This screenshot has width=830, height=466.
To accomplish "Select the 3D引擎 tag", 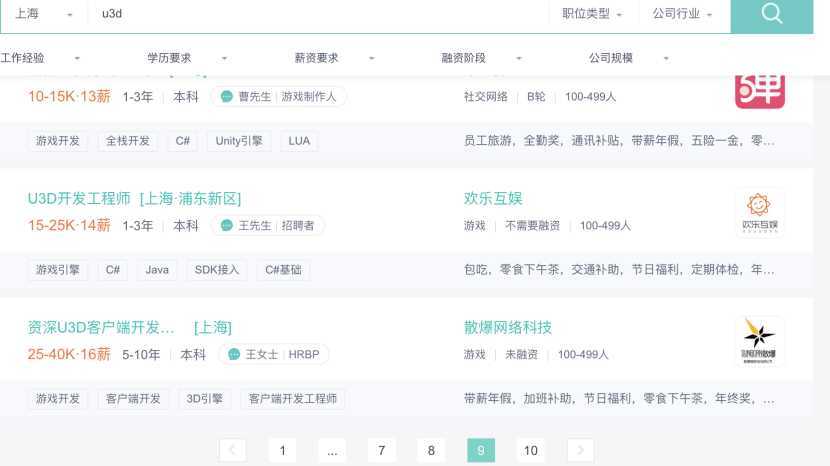I will (x=204, y=398).
